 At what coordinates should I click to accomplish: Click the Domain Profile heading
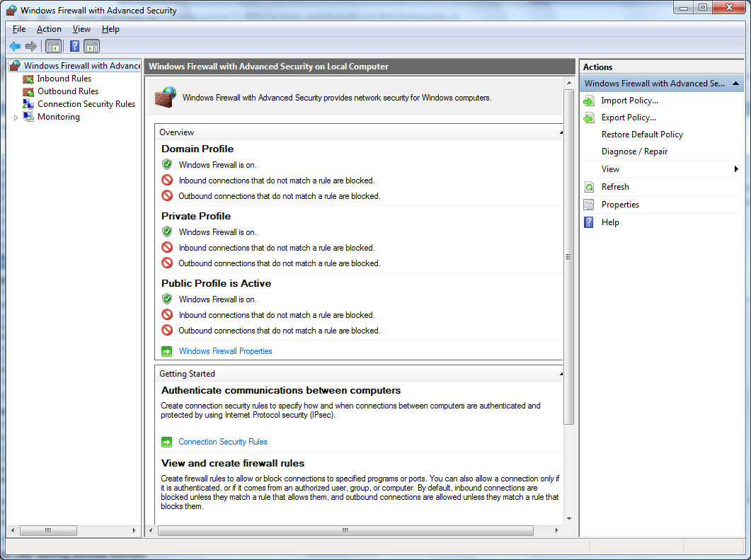click(x=197, y=149)
